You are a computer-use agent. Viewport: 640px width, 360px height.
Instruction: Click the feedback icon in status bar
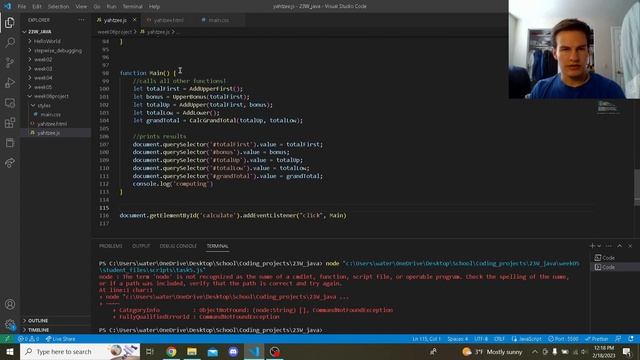[x=618, y=339]
